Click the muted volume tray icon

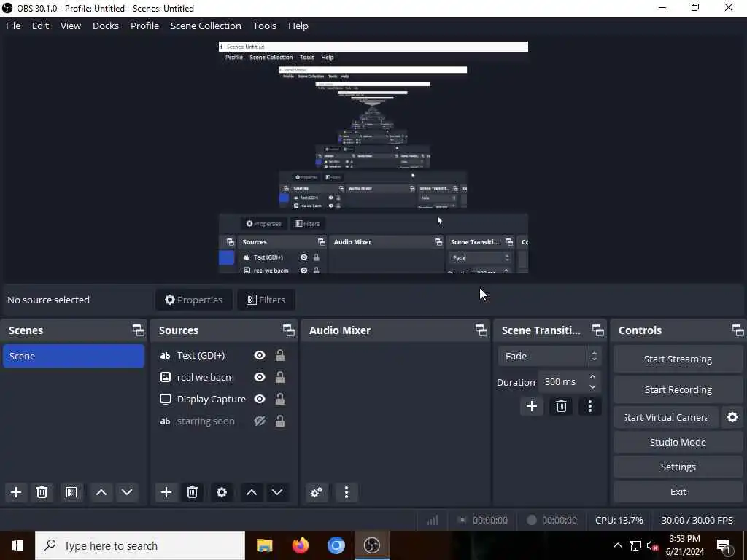point(652,545)
